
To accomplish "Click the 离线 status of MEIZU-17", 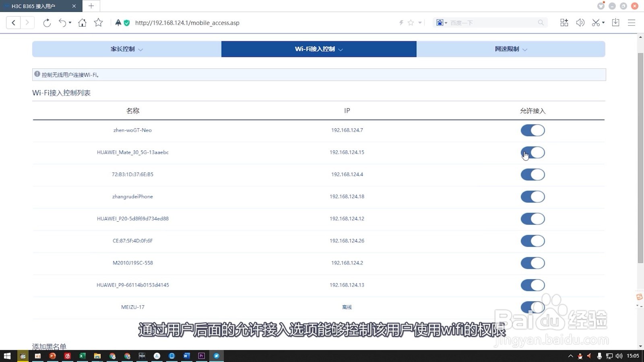I will 347,307.
